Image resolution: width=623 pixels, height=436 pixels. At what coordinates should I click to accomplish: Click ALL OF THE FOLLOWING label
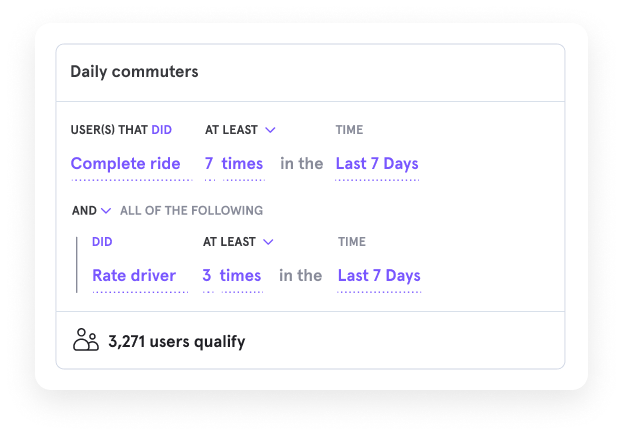pyautogui.click(x=192, y=211)
